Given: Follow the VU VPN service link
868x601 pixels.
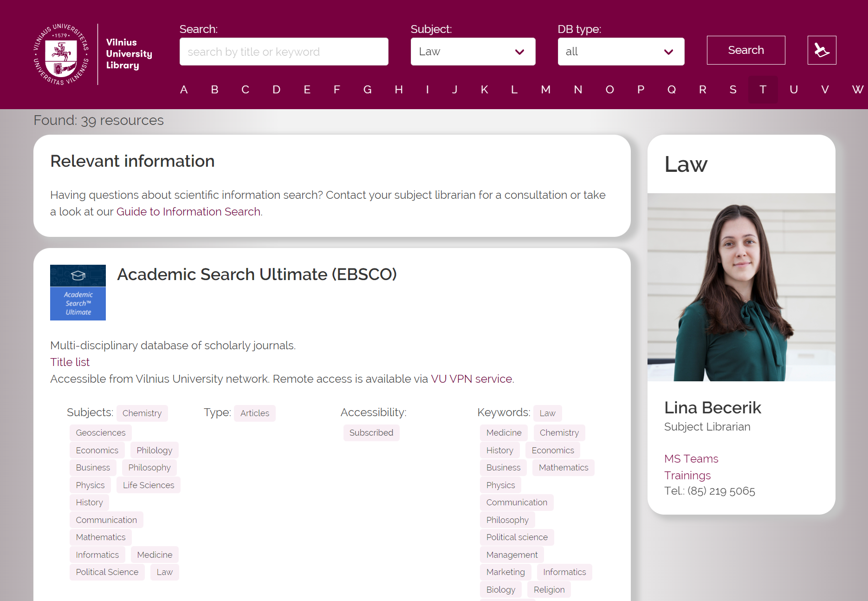Looking at the screenshot, I should [x=471, y=379].
